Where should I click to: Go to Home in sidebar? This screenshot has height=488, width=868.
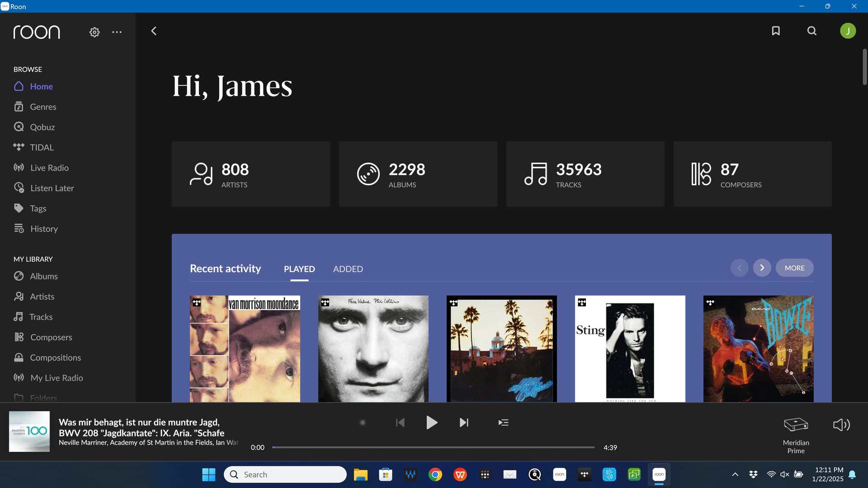click(x=33, y=86)
